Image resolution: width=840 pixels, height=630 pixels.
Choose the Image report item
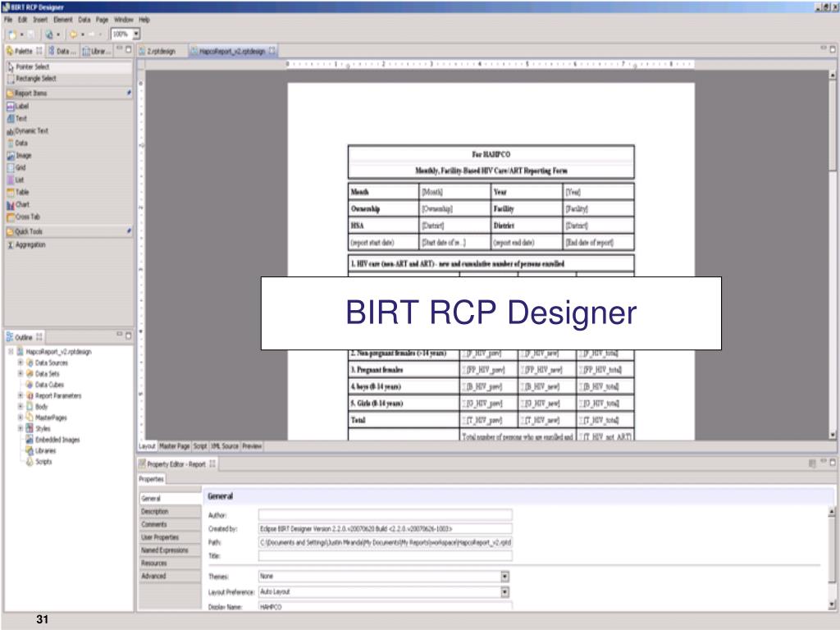tap(20, 155)
